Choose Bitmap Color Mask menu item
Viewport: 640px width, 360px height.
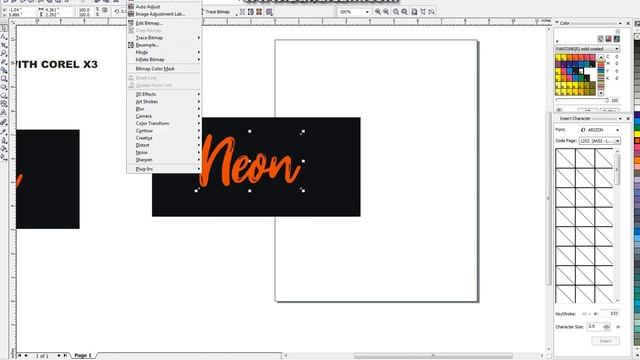coord(164,69)
